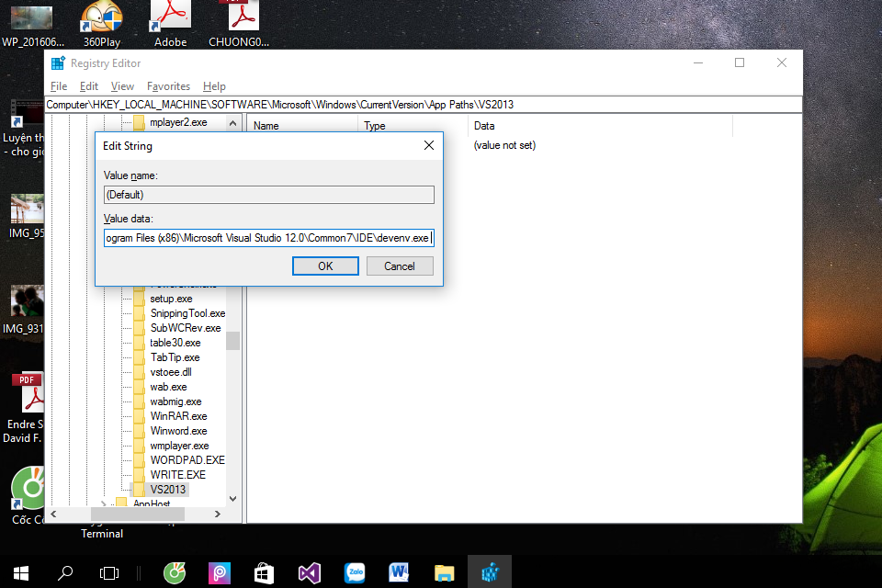Open the File menu

59,86
